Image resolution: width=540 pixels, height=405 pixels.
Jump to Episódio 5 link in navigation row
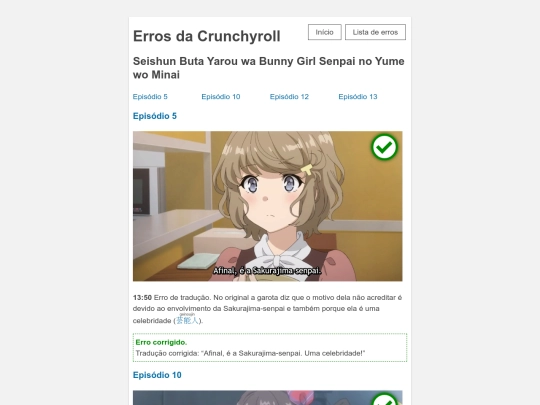(x=150, y=96)
